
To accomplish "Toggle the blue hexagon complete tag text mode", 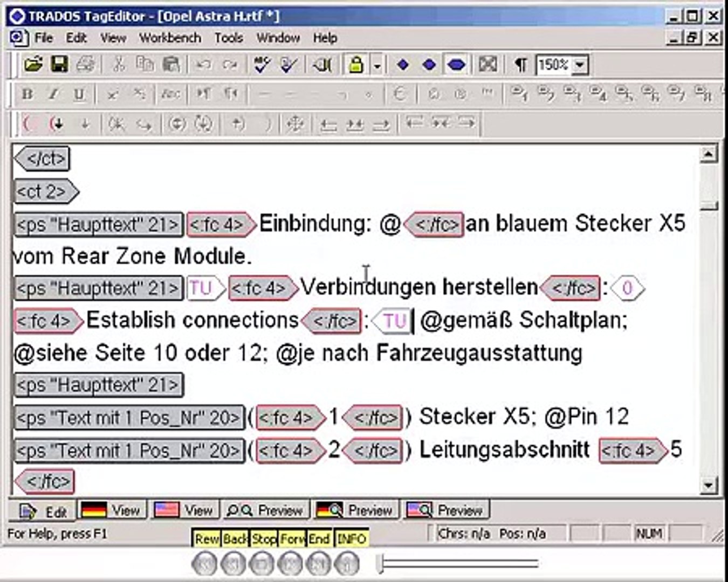I will pos(456,65).
